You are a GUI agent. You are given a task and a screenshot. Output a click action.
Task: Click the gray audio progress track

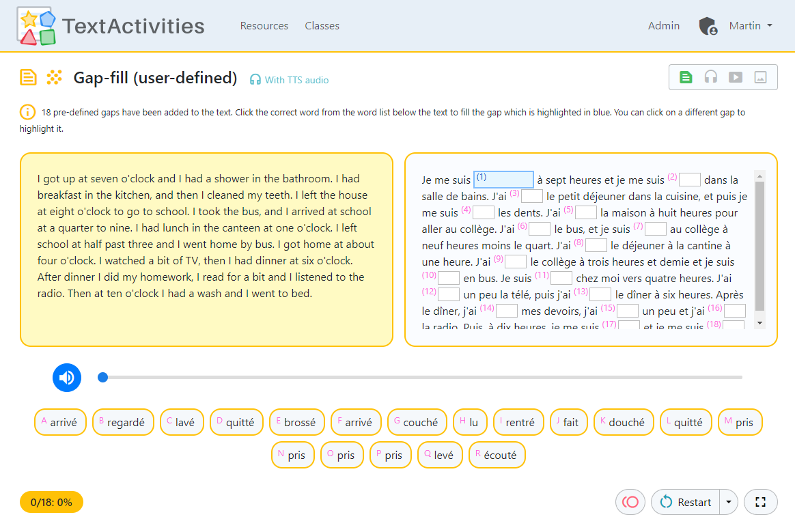pos(420,378)
